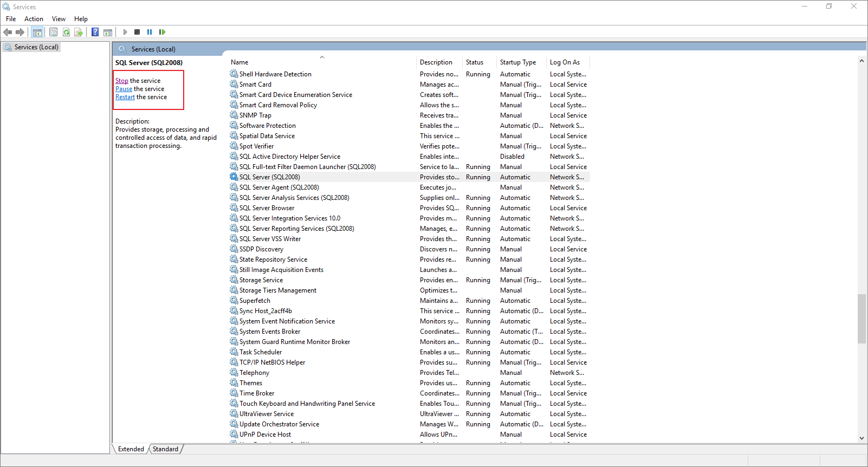Click the Export List toolbar icon
Viewport: 868px width, 467px height.
(x=79, y=33)
